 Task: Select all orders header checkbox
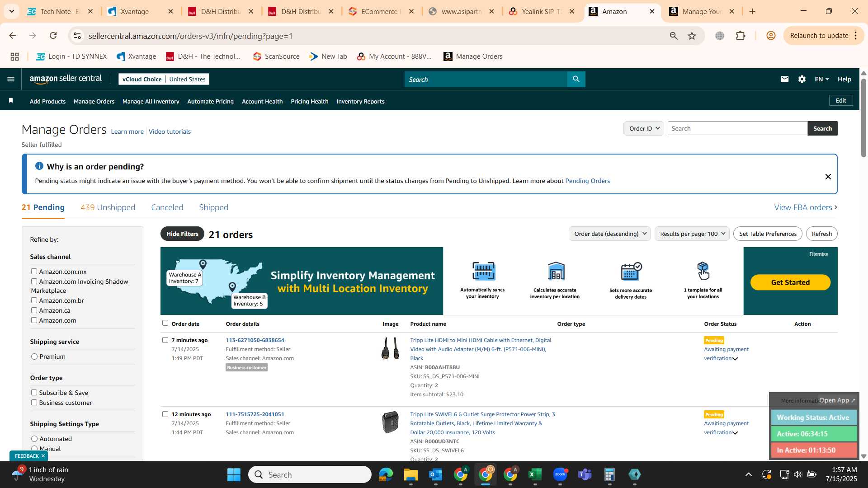click(165, 323)
